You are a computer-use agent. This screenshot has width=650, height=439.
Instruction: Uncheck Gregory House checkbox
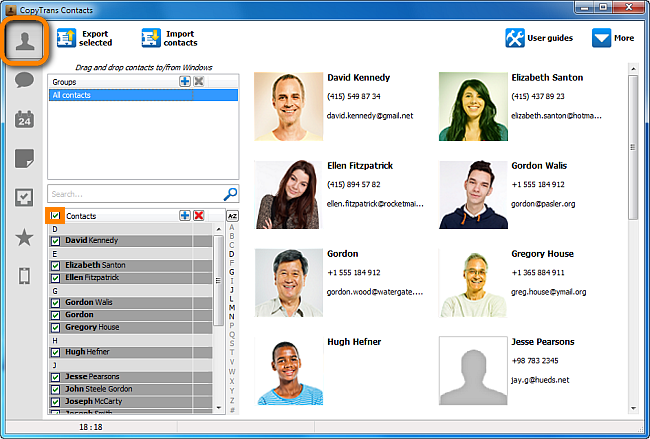[56, 327]
